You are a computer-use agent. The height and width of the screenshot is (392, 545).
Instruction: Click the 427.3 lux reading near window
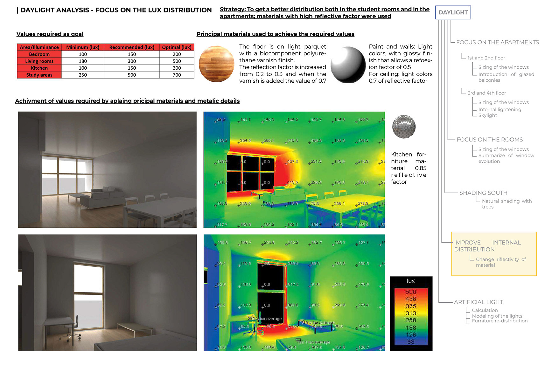point(292,162)
